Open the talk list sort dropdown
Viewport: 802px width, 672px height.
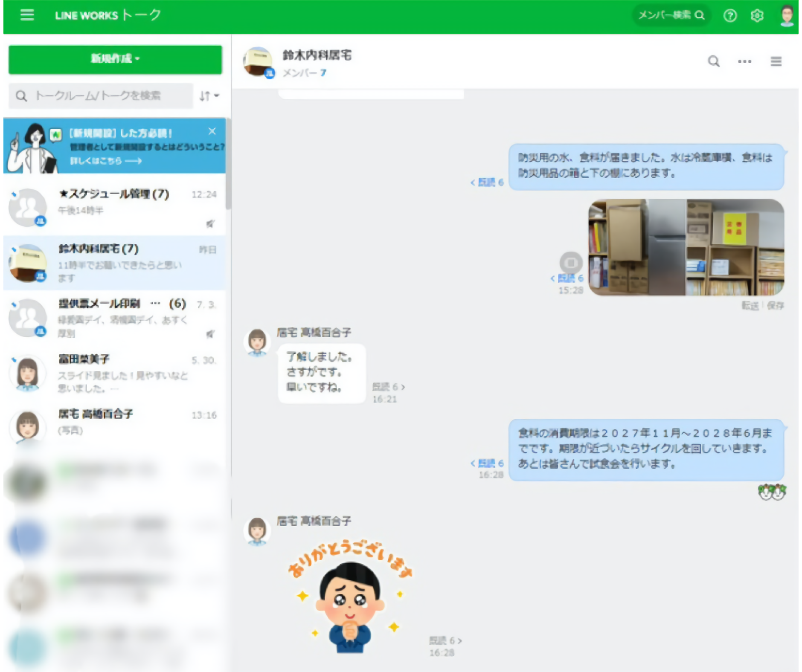click(x=209, y=96)
